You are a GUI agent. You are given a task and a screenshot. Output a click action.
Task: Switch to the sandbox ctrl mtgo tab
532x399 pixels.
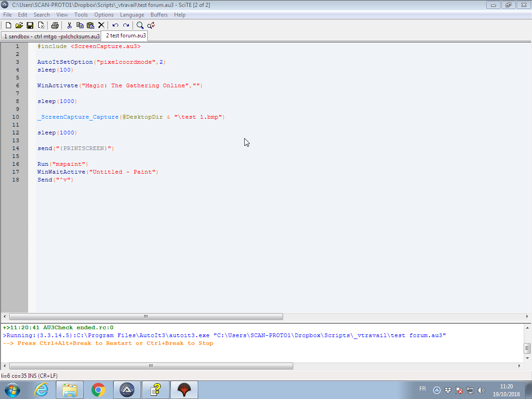pyautogui.click(x=51, y=36)
